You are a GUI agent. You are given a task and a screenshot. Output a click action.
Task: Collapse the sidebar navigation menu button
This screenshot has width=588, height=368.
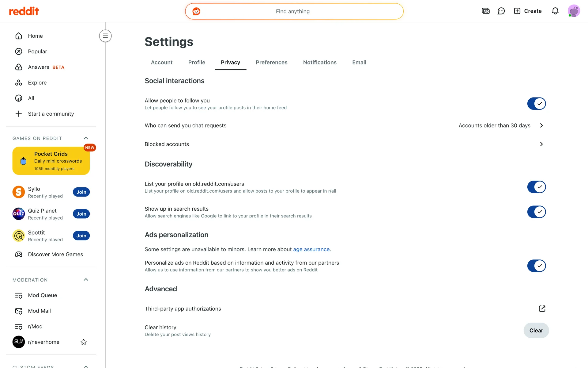pyautogui.click(x=105, y=36)
